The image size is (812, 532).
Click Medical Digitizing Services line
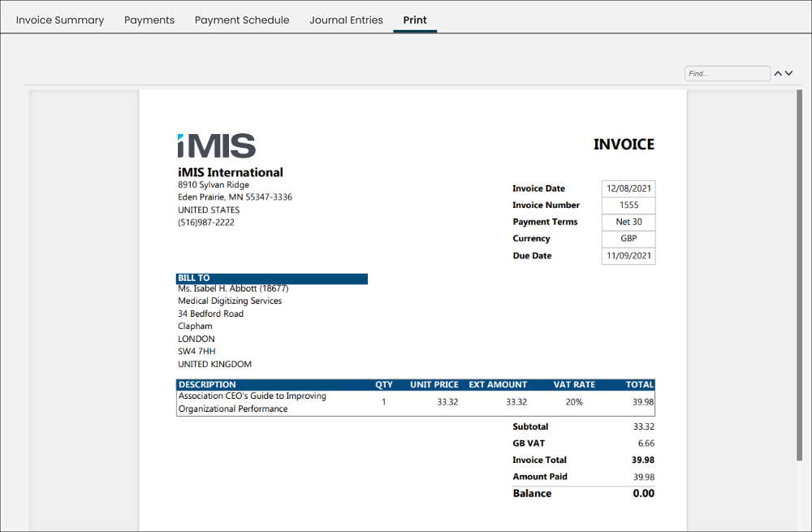pos(230,301)
